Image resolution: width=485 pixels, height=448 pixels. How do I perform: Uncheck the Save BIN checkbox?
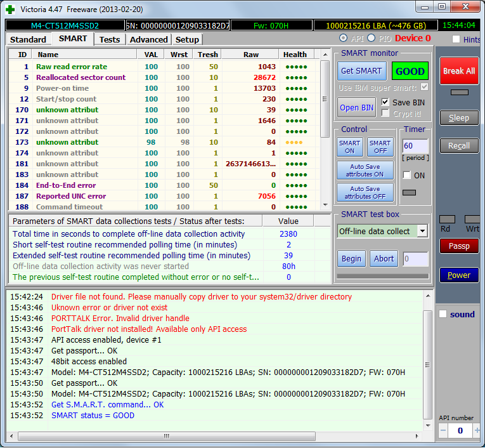[x=385, y=102]
